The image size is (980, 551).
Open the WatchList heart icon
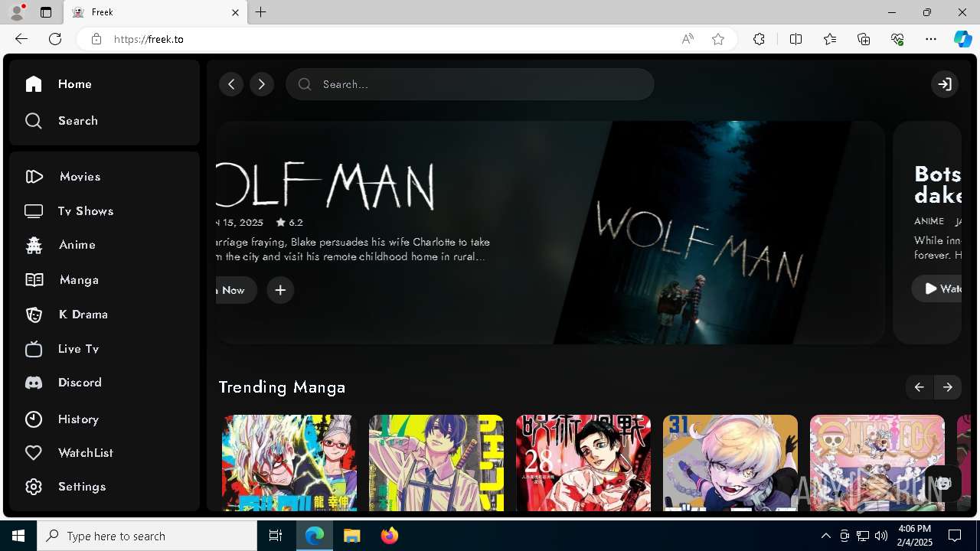34,453
